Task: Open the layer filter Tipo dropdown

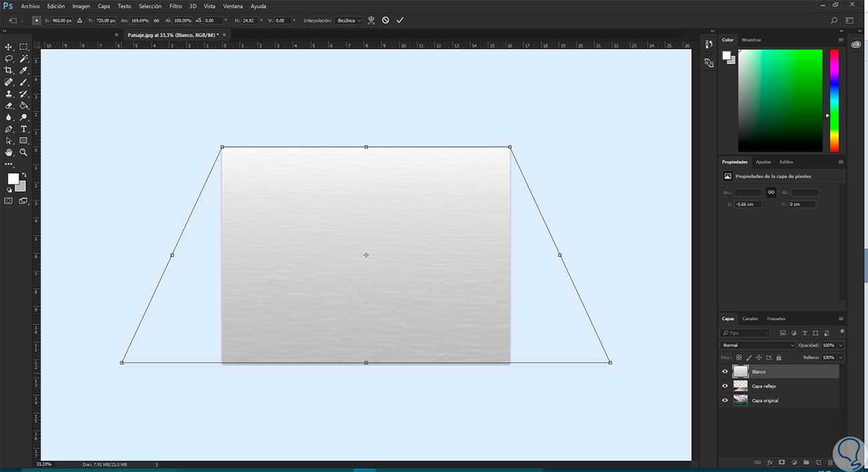Action: click(745, 332)
